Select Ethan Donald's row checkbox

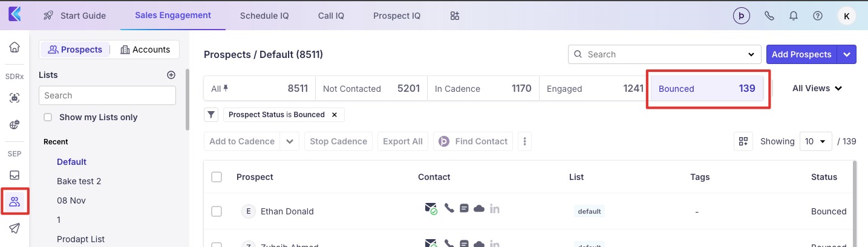pyautogui.click(x=217, y=211)
